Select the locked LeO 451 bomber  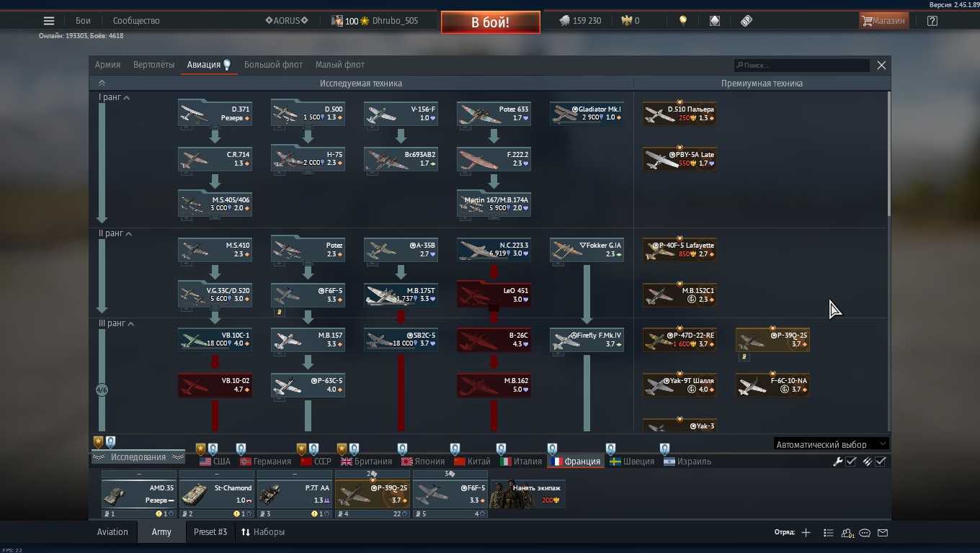point(494,295)
